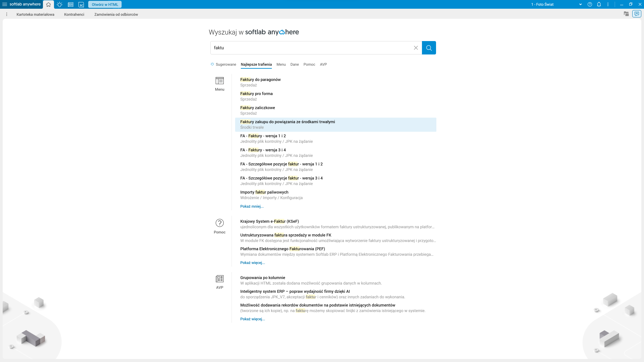Clear the search field with X

(416, 48)
